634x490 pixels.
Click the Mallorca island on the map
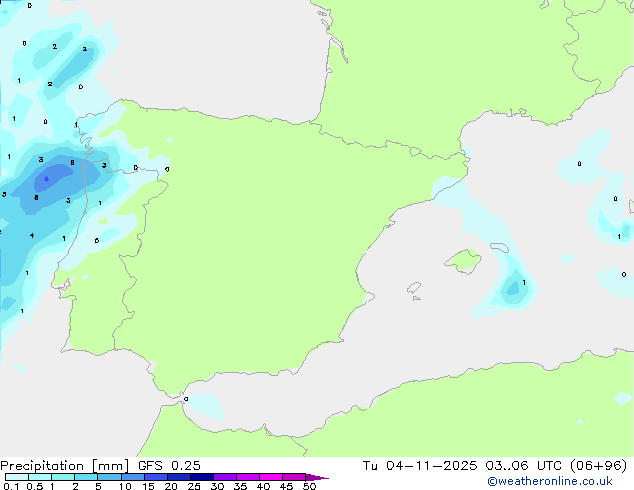pos(463,261)
